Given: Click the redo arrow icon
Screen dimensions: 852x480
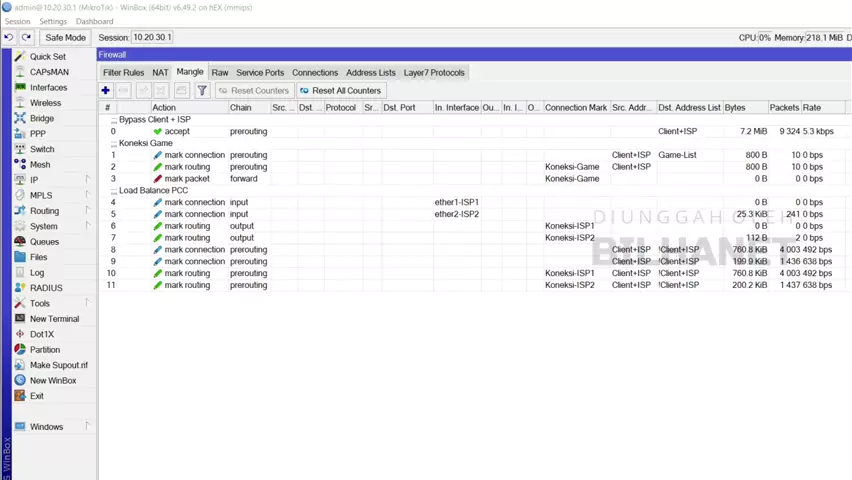Looking at the screenshot, I should click(x=27, y=37).
